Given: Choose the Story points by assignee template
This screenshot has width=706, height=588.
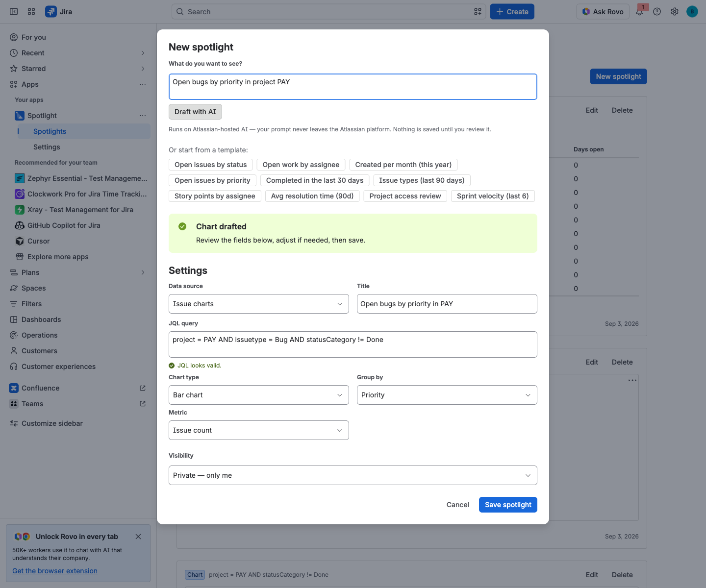Looking at the screenshot, I should point(215,196).
